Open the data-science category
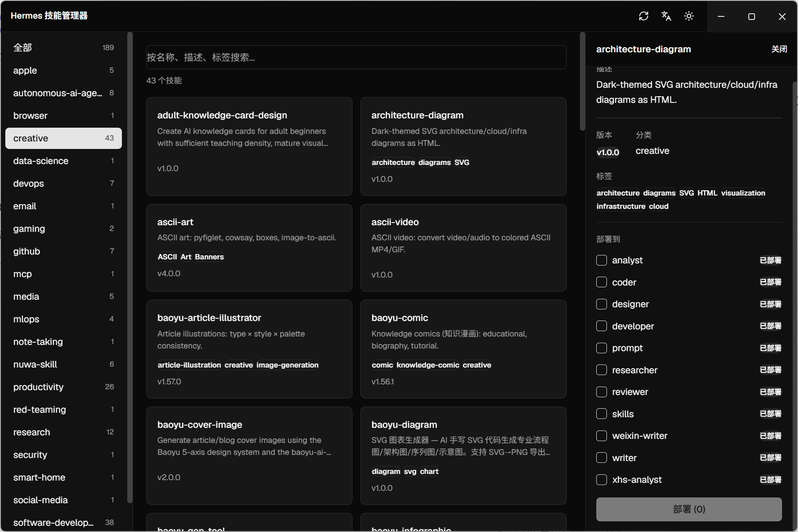This screenshot has width=798, height=532. click(63, 161)
